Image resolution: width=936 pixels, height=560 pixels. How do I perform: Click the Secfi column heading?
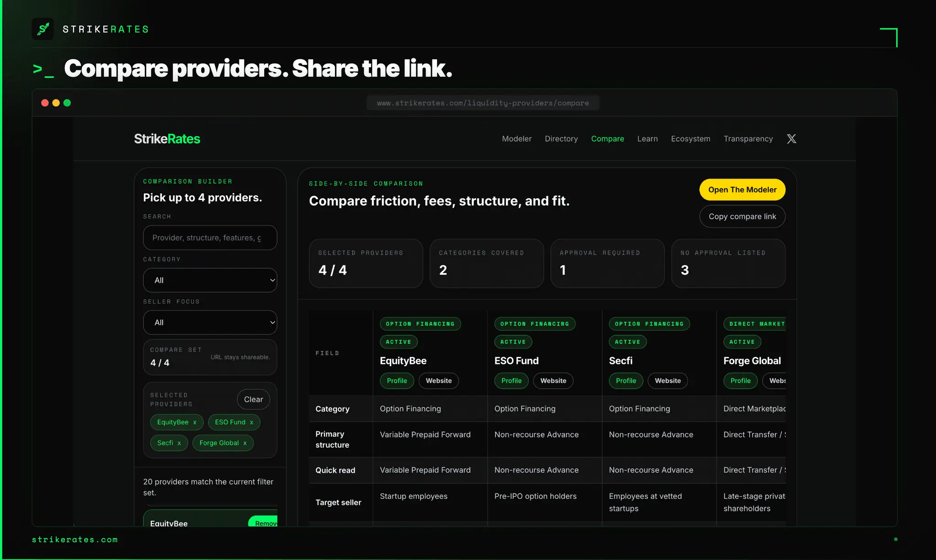[621, 361]
